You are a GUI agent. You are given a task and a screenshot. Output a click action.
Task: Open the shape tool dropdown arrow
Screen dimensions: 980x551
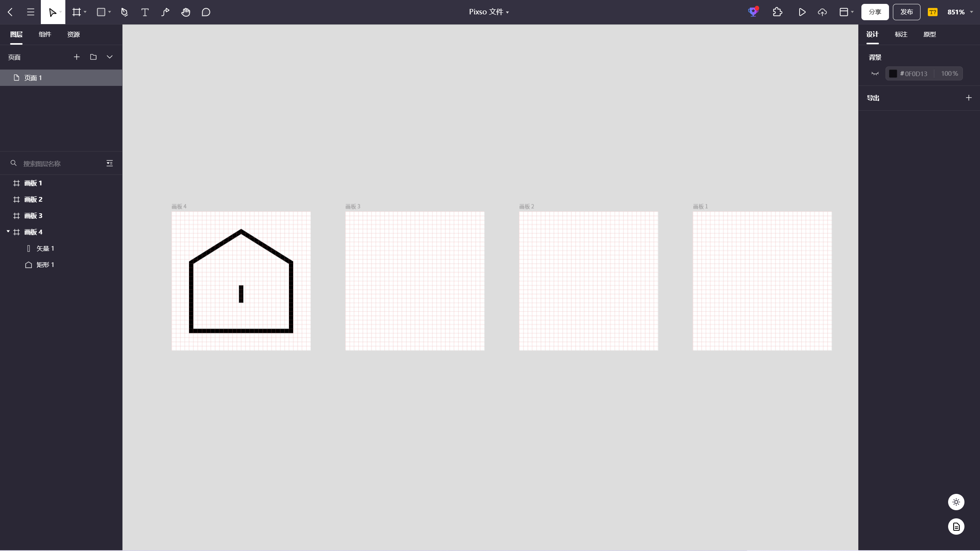(x=110, y=12)
